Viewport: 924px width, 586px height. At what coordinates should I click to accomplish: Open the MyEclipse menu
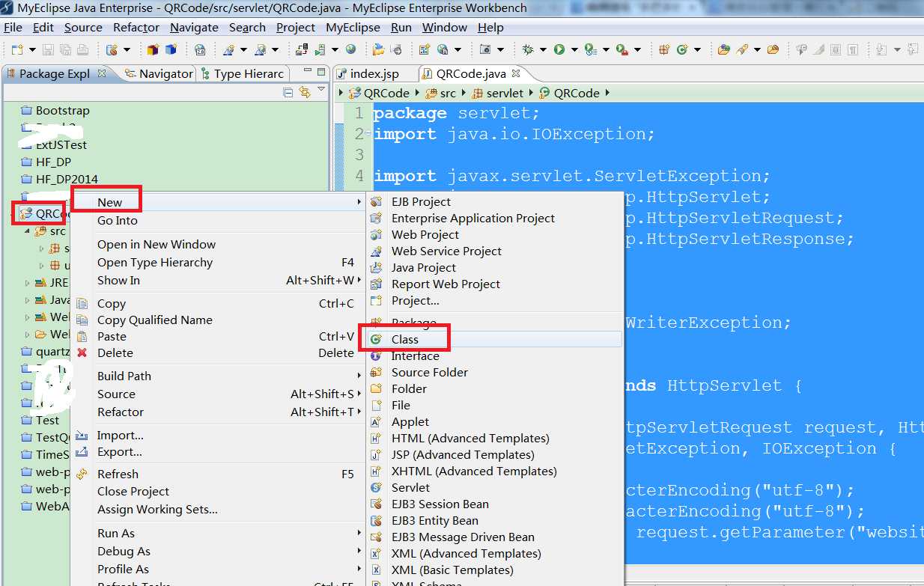[x=353, y=27]
